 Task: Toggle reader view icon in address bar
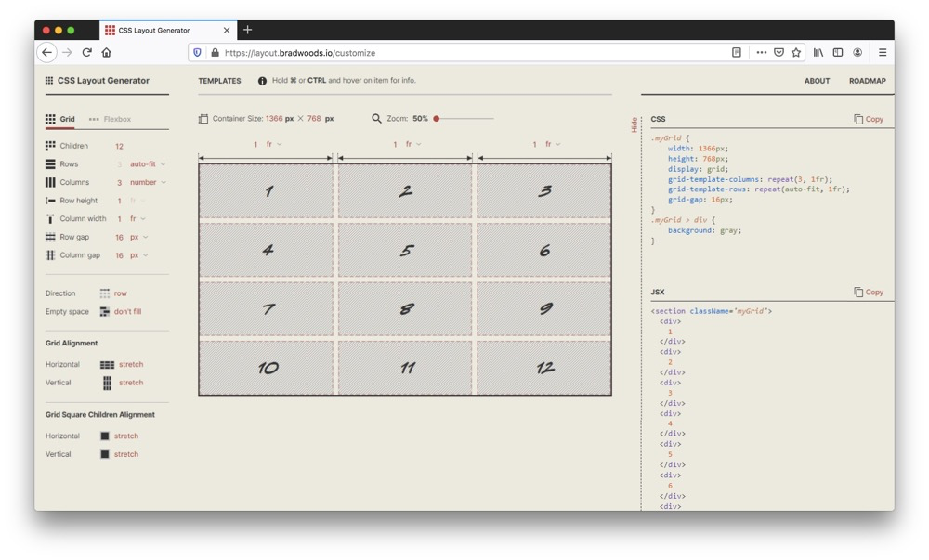[x=737, y=53]
